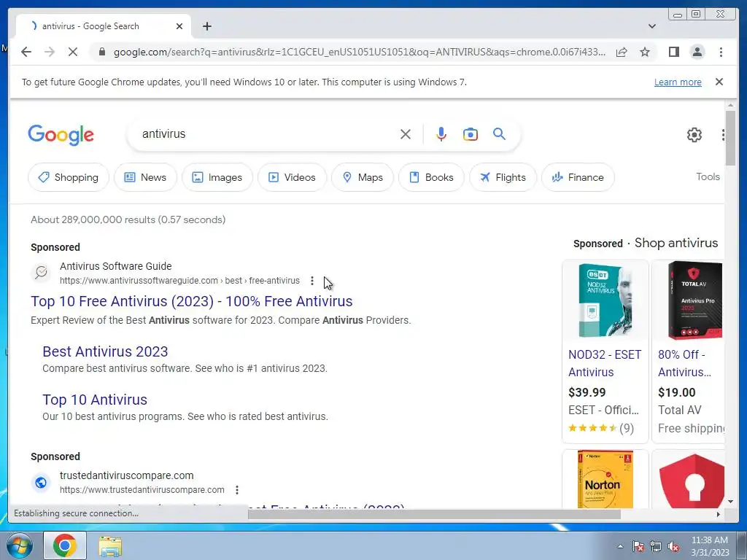Open Google quick settings gear
This screenshot has width=747, height=560.
tap(694, 135)
